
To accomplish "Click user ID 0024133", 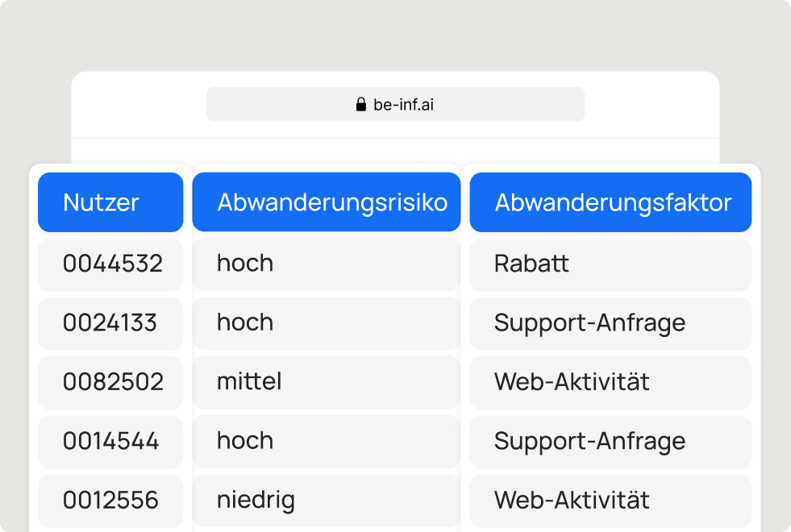I will click(110, 323).
